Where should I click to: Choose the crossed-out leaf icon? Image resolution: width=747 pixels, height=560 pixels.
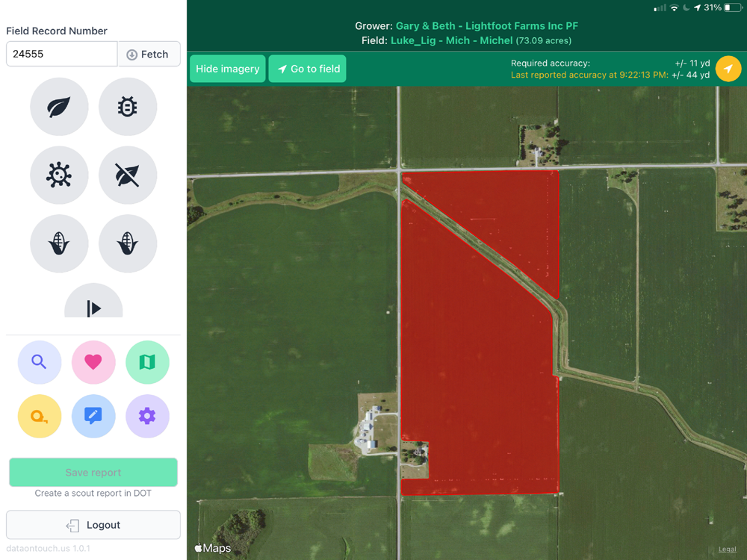pyautogui.click(x=128, y=175)
